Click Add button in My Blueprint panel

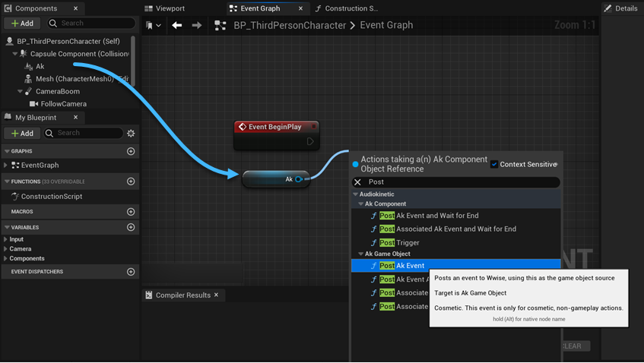22,134
